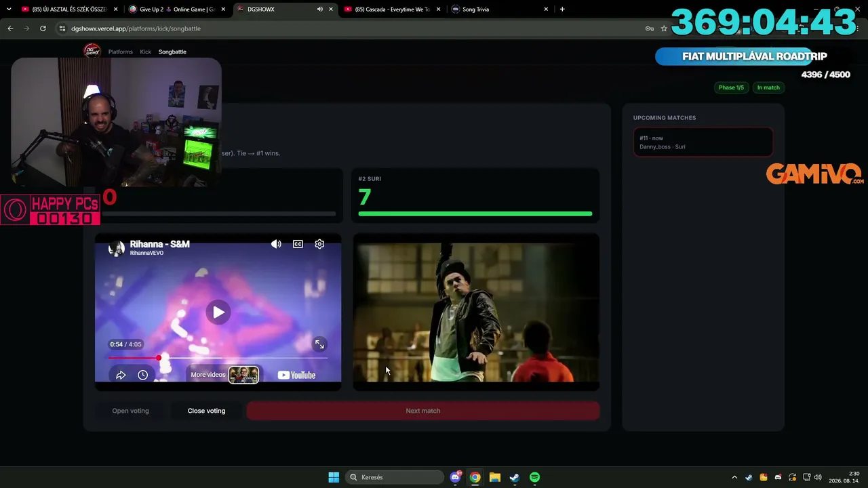Bookmark this page with the star
868x488 pixels.
(664, 28)
